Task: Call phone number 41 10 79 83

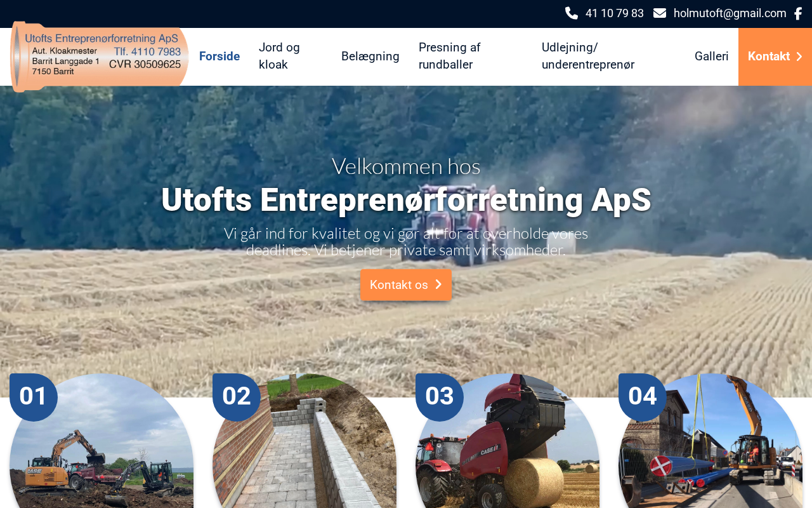Action: (614, 13)
